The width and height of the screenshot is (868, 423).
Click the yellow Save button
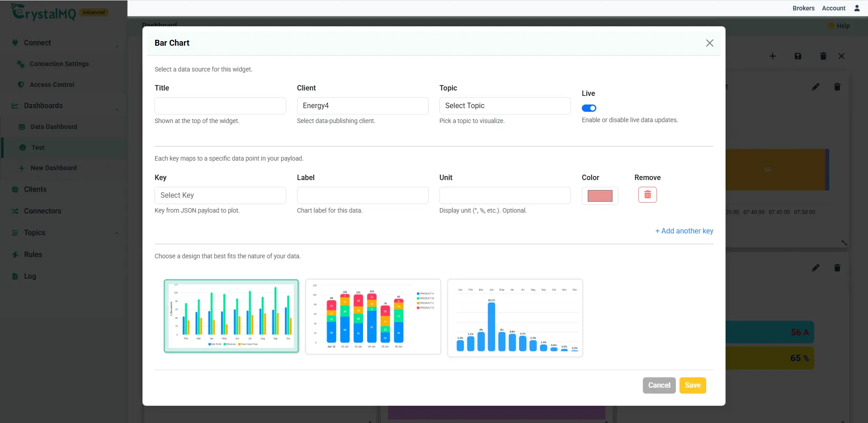(x=693, y=385)
